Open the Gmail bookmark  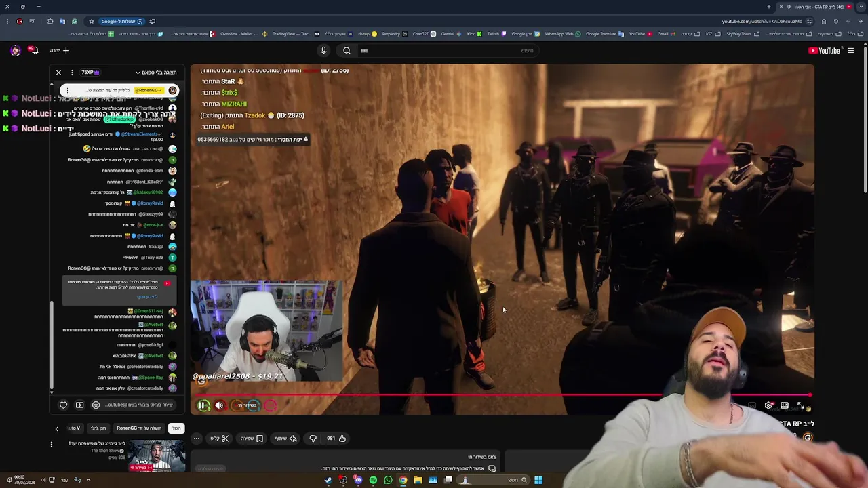665,34
